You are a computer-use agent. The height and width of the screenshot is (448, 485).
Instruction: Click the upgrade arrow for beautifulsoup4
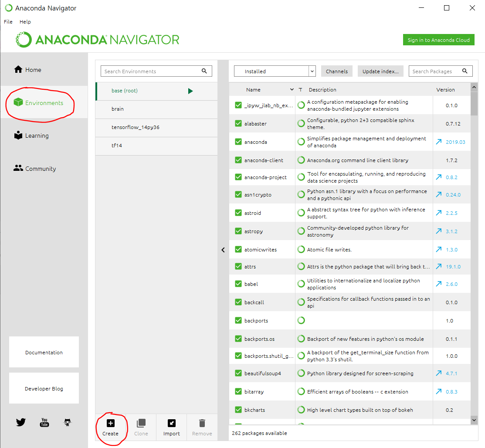tap(439, 373)
